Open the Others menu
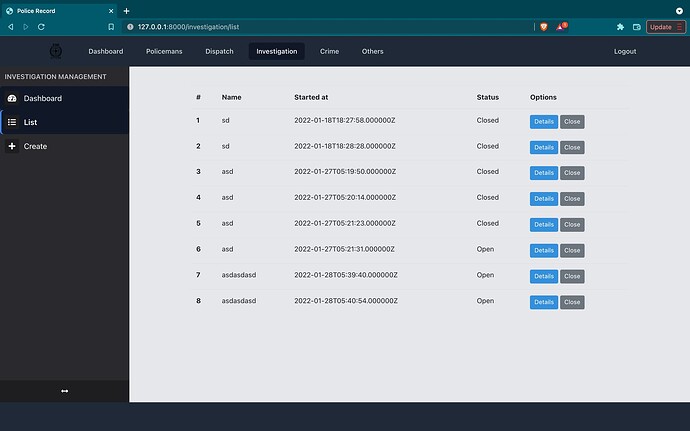The height and width of the screenshot is (431, 690). [x=372, y=51]
